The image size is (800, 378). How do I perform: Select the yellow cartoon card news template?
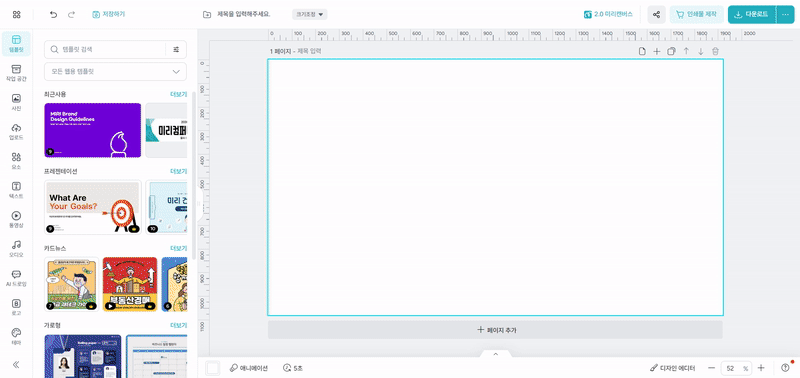point(71,284)
